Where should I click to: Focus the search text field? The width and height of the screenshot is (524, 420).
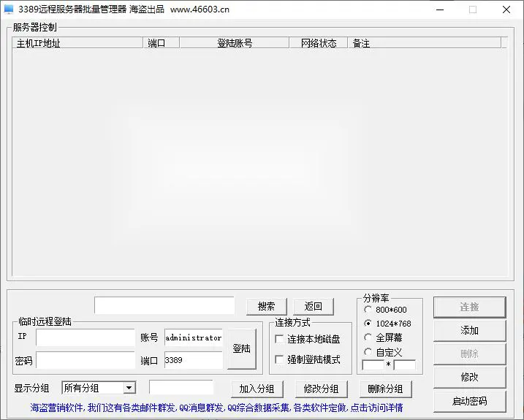[x=164, y=305]
